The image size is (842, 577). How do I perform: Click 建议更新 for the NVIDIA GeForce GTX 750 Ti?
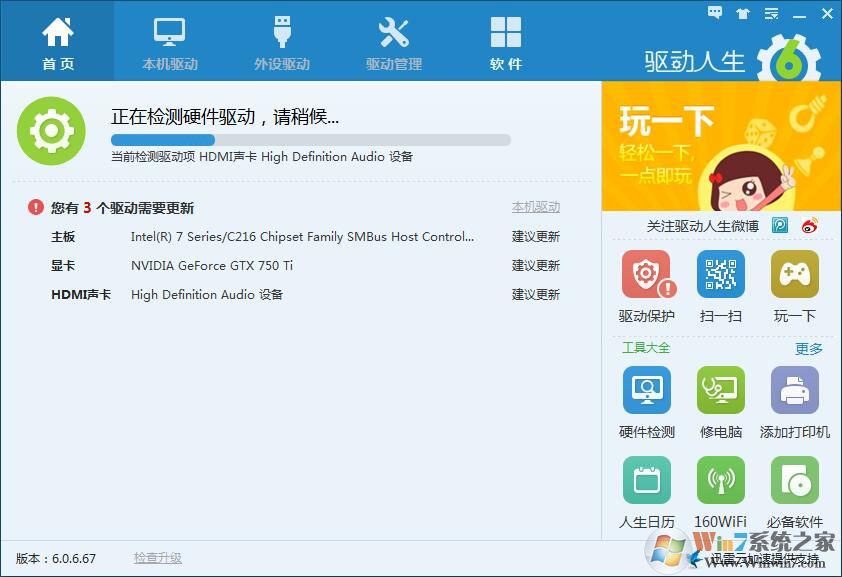click(536, 266)
